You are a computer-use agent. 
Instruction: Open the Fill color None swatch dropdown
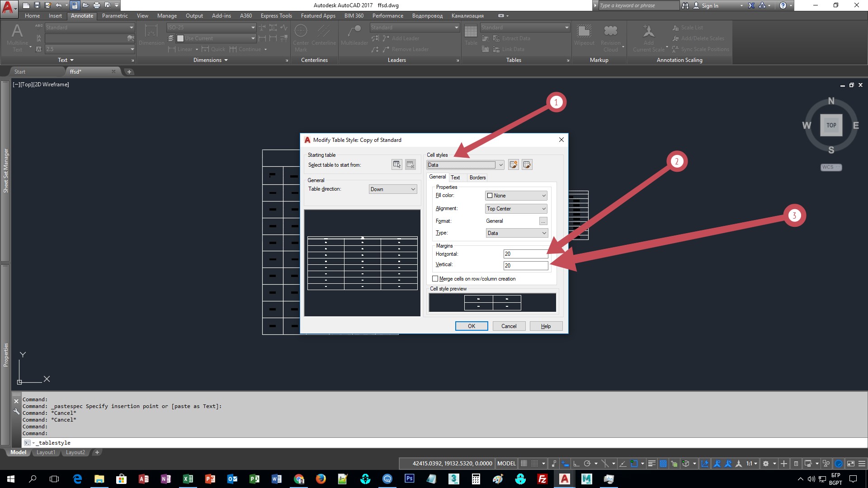[516, 196]
